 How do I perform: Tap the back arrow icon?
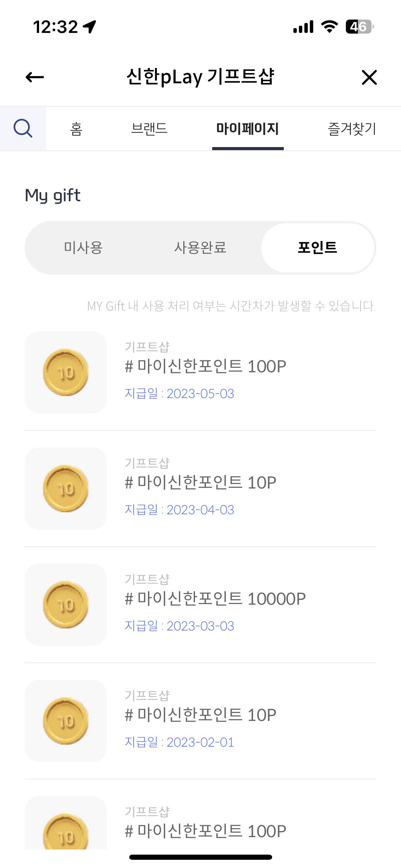(x=35, y=77)
